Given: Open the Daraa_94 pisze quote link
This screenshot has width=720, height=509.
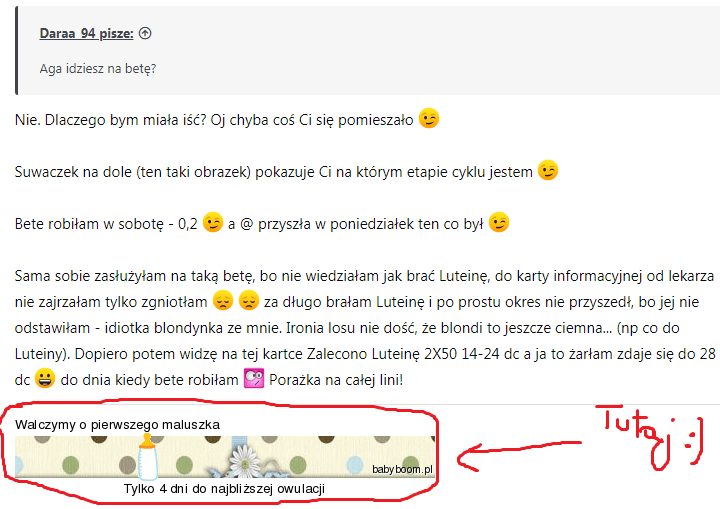Looking at the screenshot, I should pos(86,34).
